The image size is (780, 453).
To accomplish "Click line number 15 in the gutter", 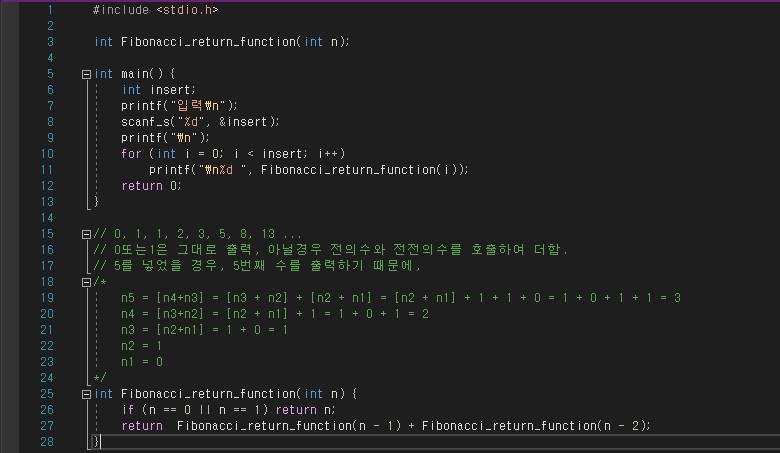I will tap(47, 234).
